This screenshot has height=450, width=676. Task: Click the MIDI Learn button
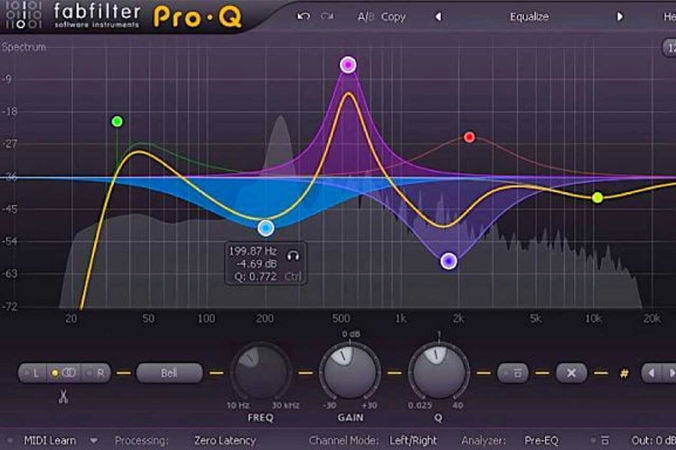pos(50,441)
